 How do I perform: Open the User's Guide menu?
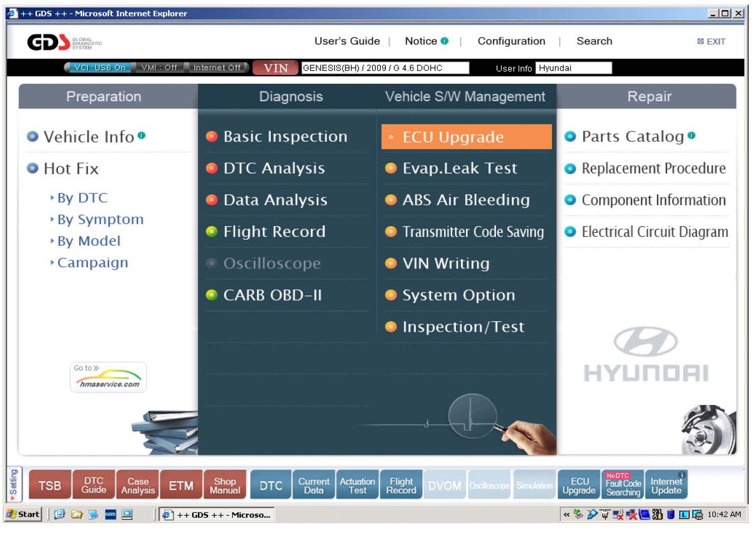[347, 41]
